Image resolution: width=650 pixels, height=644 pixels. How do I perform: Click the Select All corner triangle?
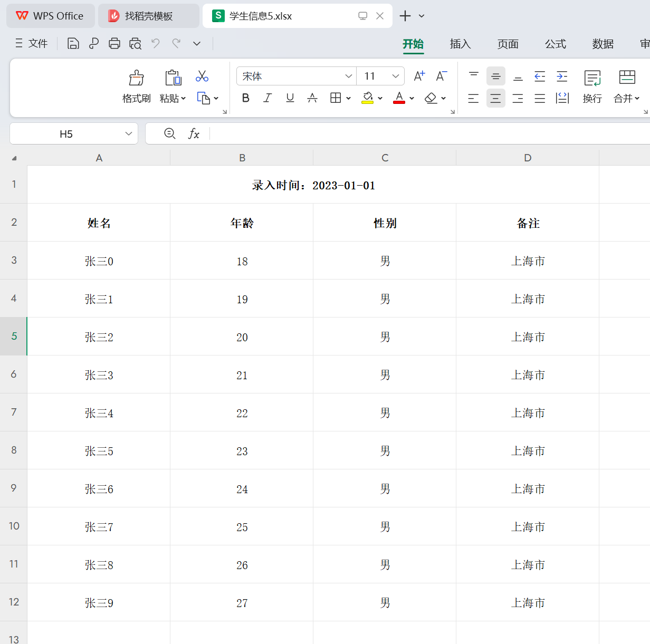(x=14, y=158)
